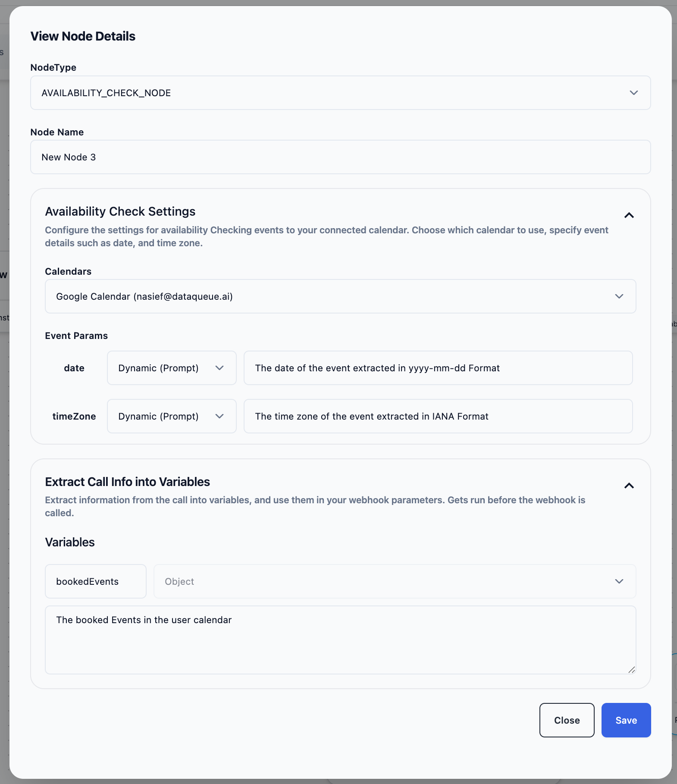Edit the time zone IANA prompt field
The width and height of the screenshot is (677, 784).
point(438,416)
